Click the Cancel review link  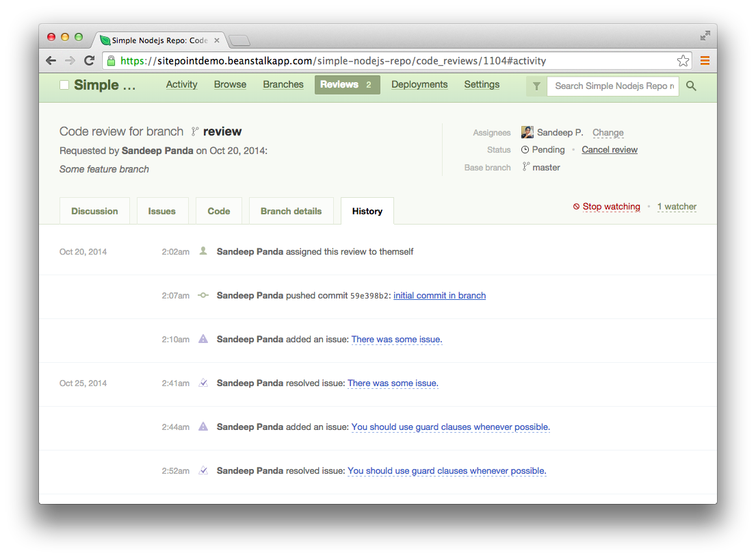click(610, 150)
